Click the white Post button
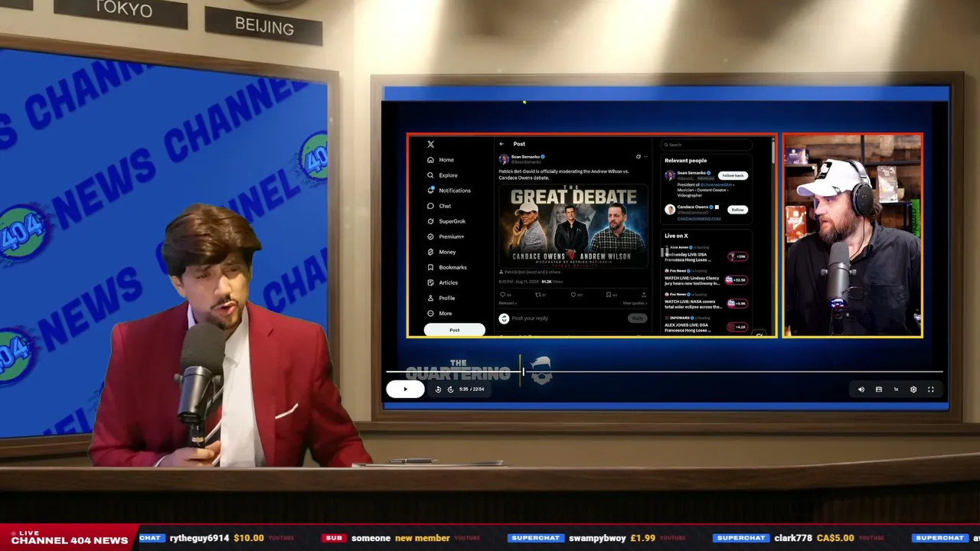This screenshot has height=551, width=980. coord(455,330)
